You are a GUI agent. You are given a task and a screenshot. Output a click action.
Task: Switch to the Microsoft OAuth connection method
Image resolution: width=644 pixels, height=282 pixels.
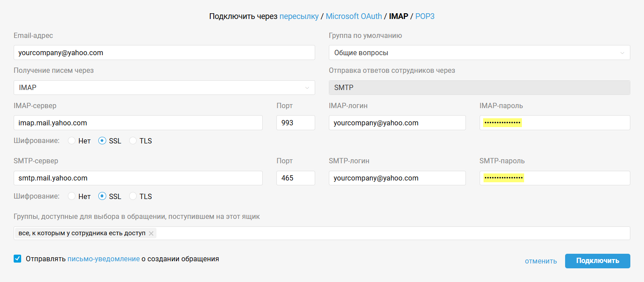tap(354, 16)
